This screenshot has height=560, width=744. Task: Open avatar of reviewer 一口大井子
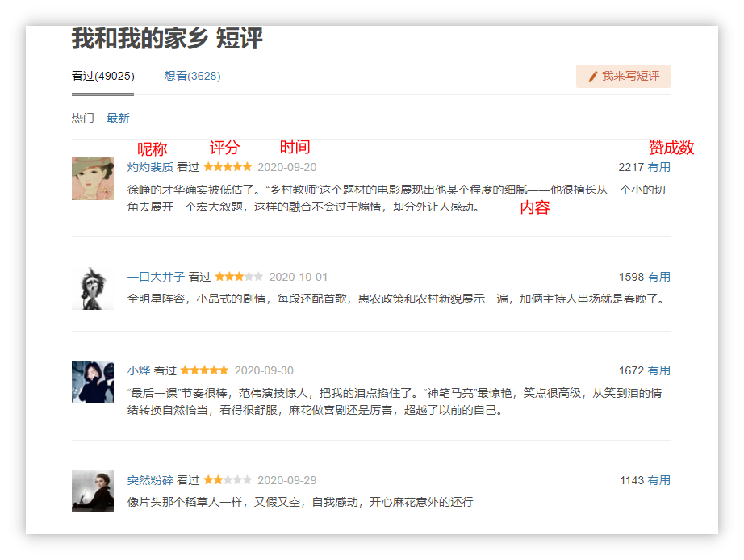pyautogui.click(x=93, y=288)
